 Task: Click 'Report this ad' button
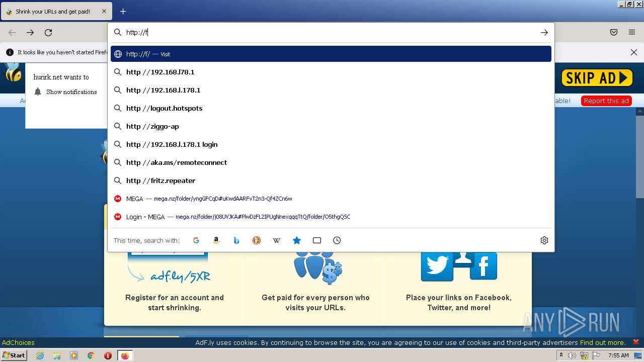pos(606,101)
